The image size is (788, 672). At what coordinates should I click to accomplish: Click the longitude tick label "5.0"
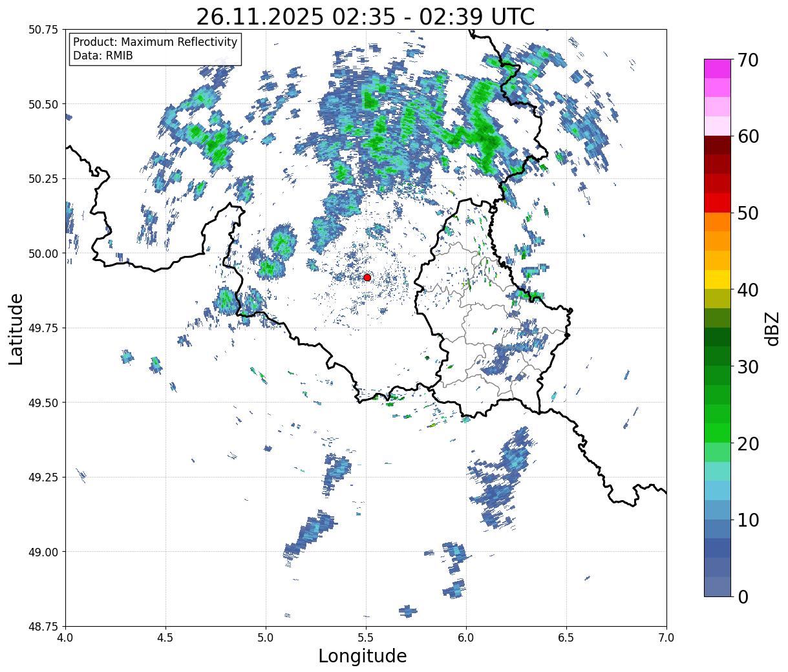[266, 637]
